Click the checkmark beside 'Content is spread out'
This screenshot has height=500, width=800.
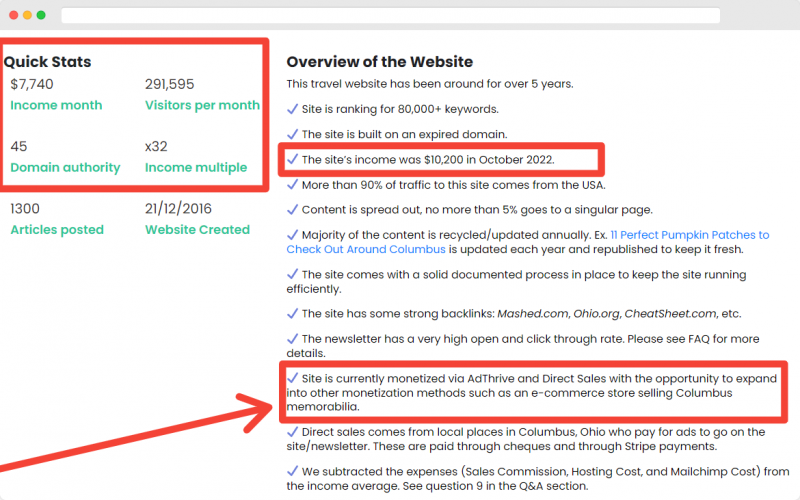[x=292, y=209]
